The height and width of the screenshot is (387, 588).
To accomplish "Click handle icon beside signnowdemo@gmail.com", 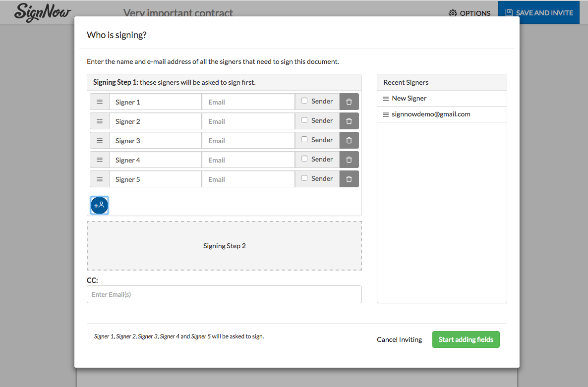I will (x=386, y=114).
